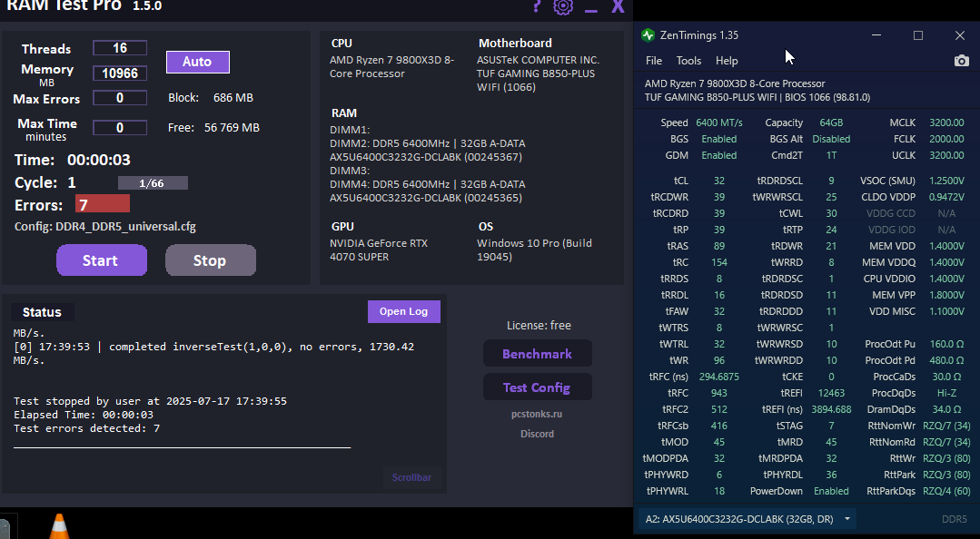
Task: Click the tRAS value 89
Action: (718, 246)
